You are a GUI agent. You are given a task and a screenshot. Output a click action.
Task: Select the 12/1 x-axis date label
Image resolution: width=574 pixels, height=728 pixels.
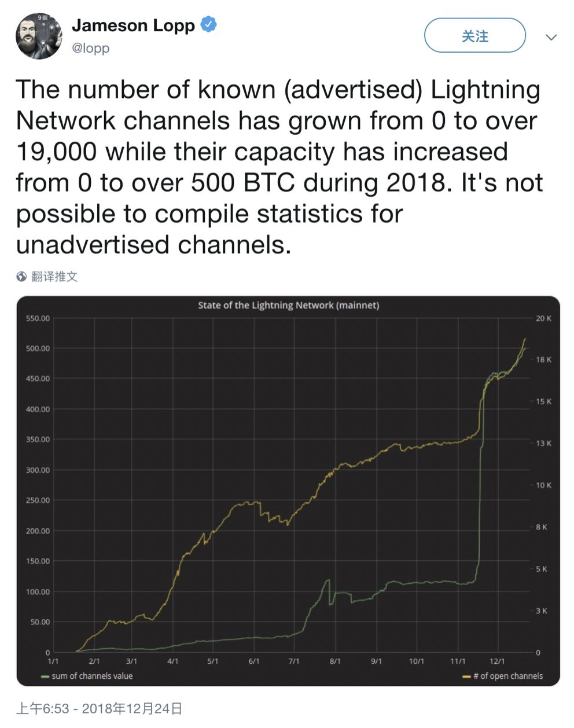pos(497,661)
